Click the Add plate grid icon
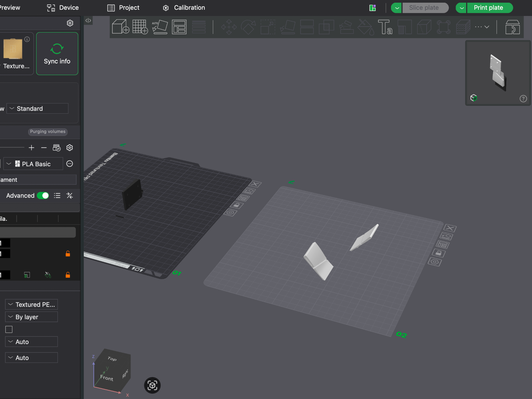The image size is (532, 399). click(140, 27)
